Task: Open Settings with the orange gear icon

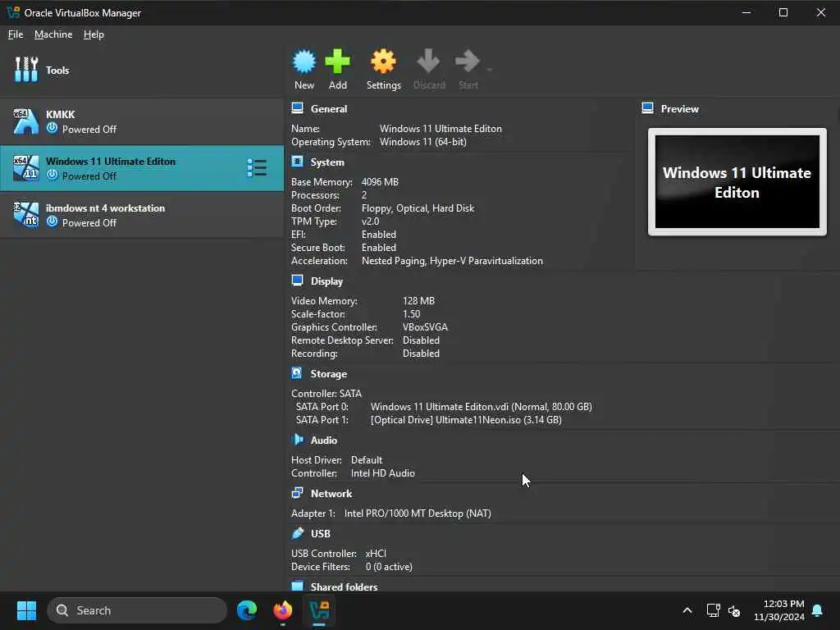Action: [x=384, y=62]
